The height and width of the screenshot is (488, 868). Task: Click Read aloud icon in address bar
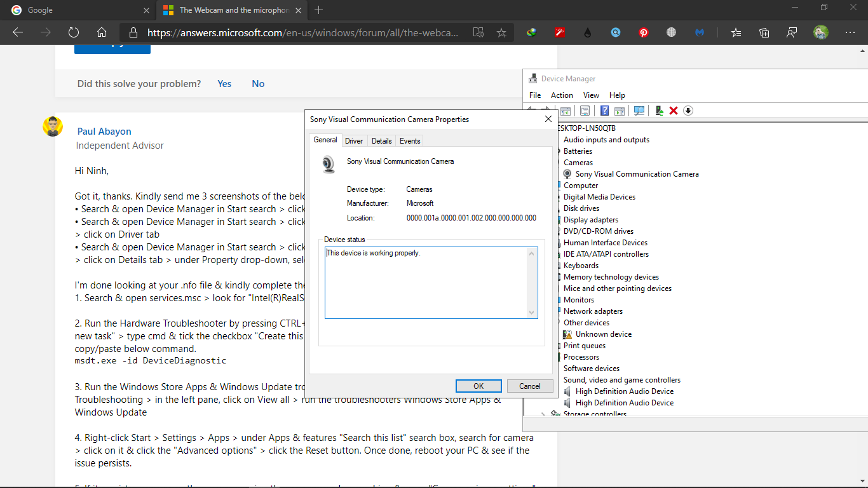point(478,32)
